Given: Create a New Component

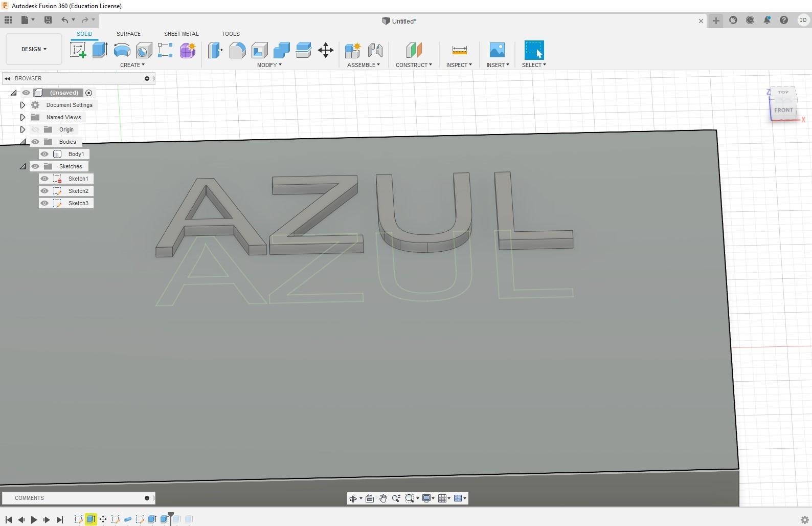Looking at the screenshot, I should click(353, 50).
